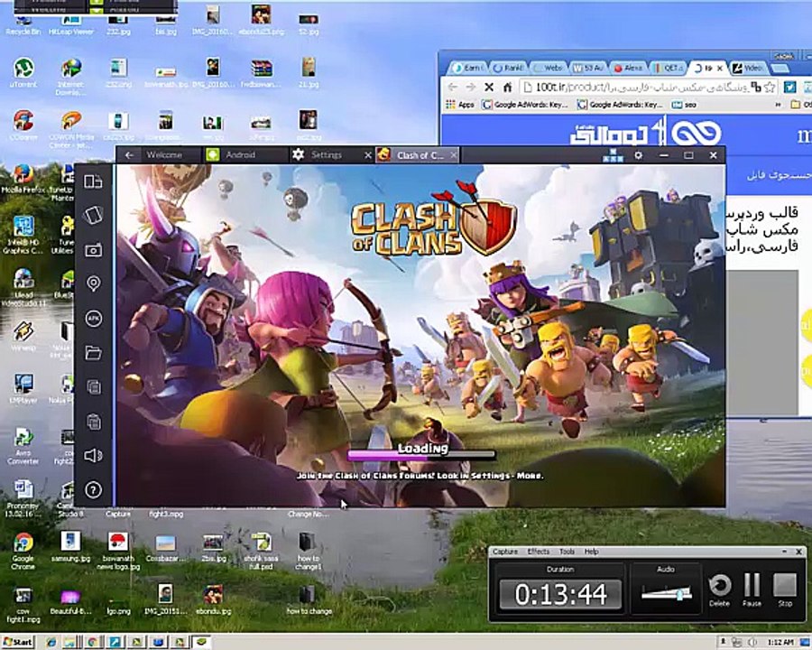Click the BlueStacks rotate/shake device icon
812x650 pixels.
click(93, 215)
